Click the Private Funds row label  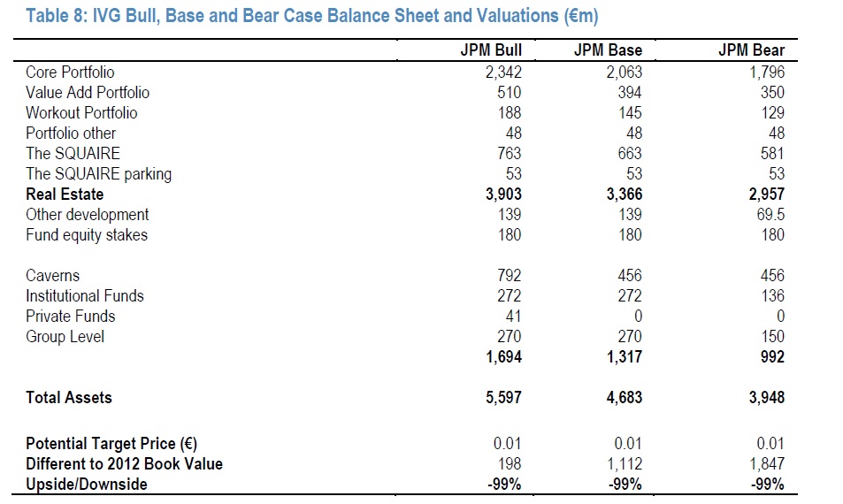point(70,317)
